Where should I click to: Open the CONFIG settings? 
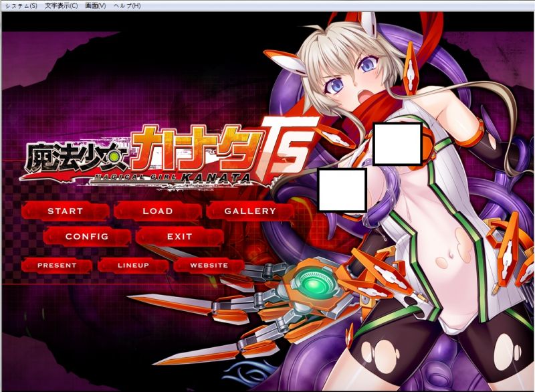pyautogui.click(x=87, y=236)
